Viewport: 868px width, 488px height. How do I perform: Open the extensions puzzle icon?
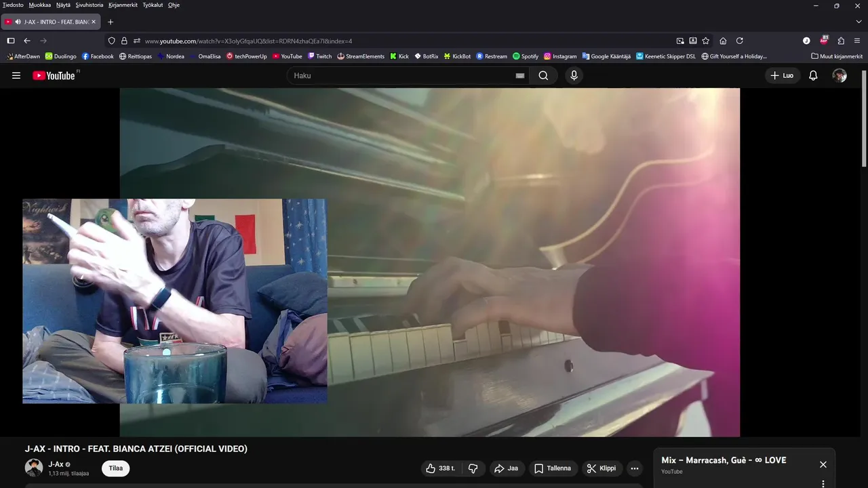pyautogui.click(x=841, y=41)
